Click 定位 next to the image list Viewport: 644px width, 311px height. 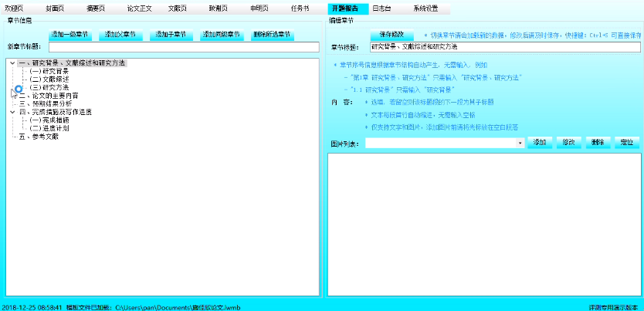[x=627, y=143]
